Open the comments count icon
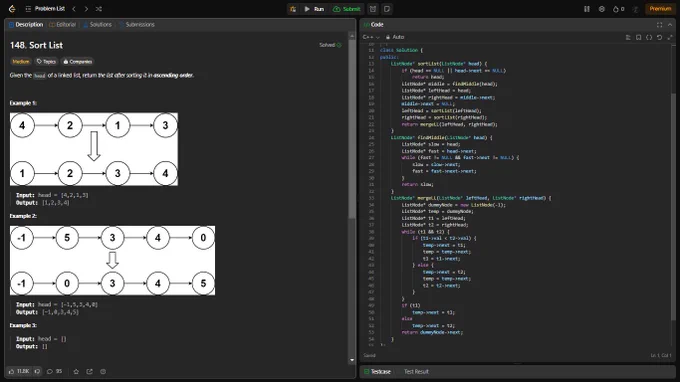 [x=55, y=372]
